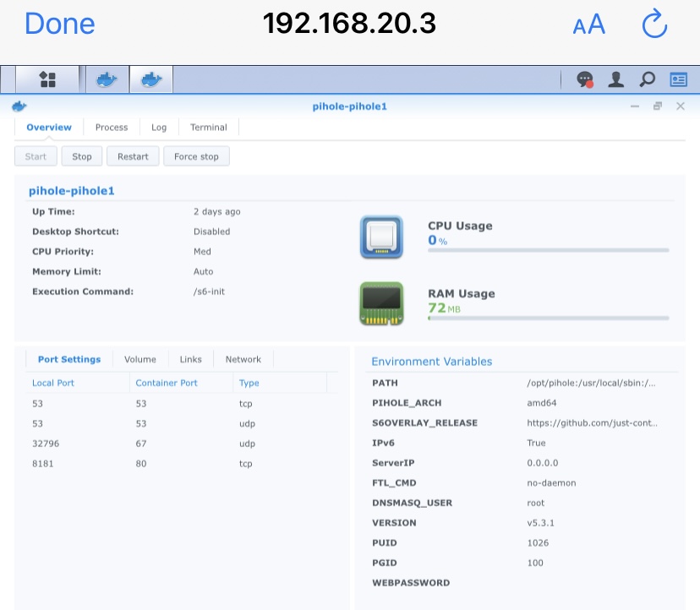Click the PATH environment variable name
The width and height of the screenshot is (700, 610).
pos(385,383)
